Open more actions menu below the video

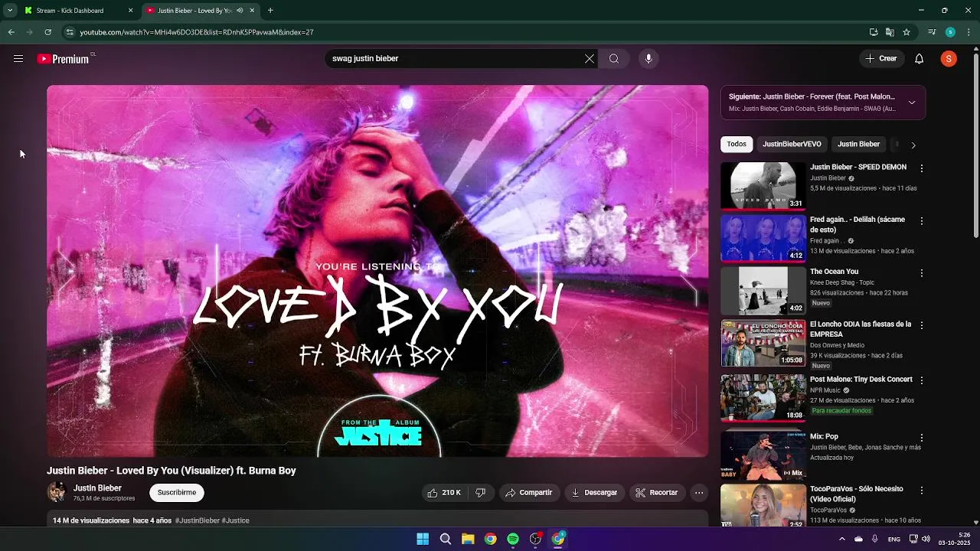coord(699,493)
